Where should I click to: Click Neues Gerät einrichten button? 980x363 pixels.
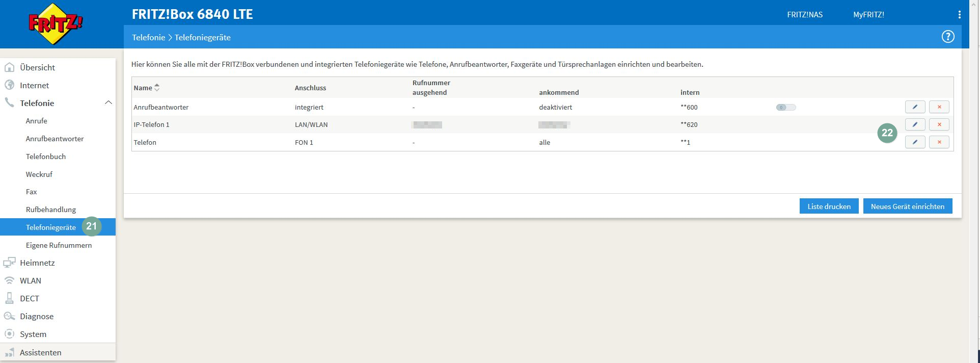(x=907, y=206)
